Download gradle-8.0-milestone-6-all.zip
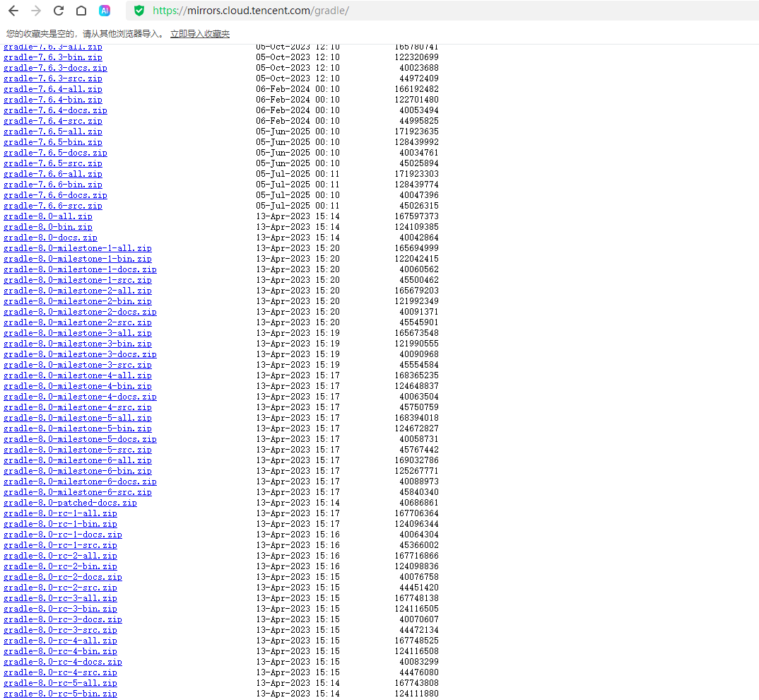 (78, 461)
